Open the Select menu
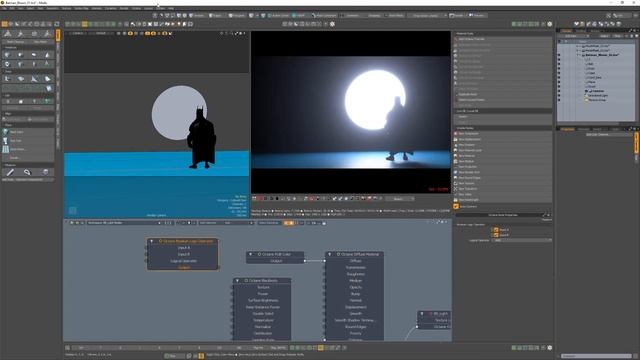 pos(30,8)
